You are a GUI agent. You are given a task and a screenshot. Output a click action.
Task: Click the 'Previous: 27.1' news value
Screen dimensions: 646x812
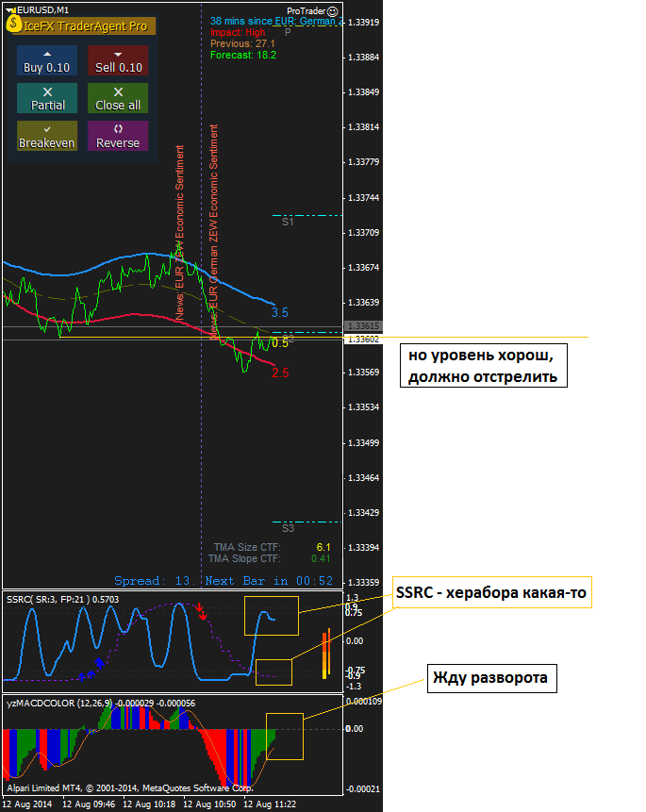(242, 44)
